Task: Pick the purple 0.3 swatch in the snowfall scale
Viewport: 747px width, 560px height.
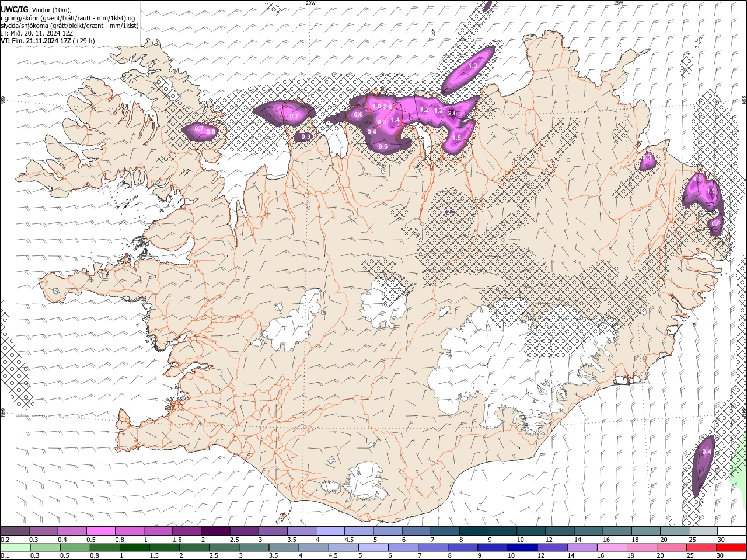Action: (x=43, y=531)
